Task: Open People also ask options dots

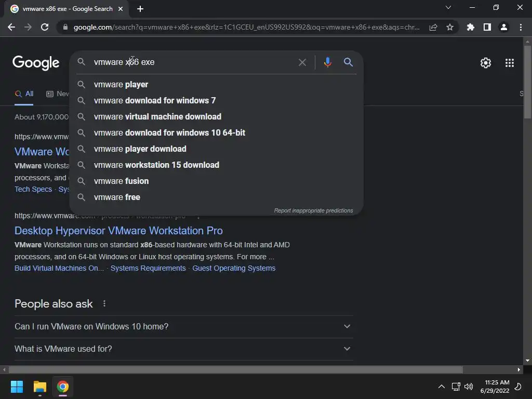Action: tap(104, 303)
